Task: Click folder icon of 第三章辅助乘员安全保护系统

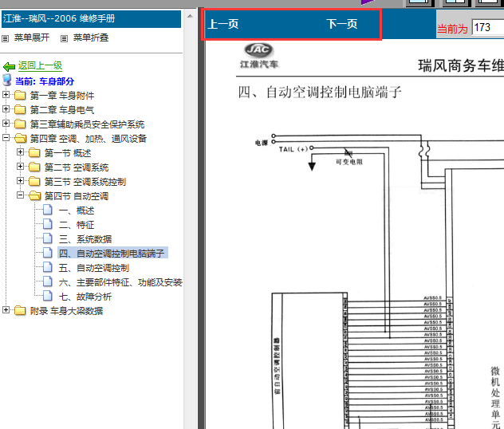Action: tap(20, 124)
